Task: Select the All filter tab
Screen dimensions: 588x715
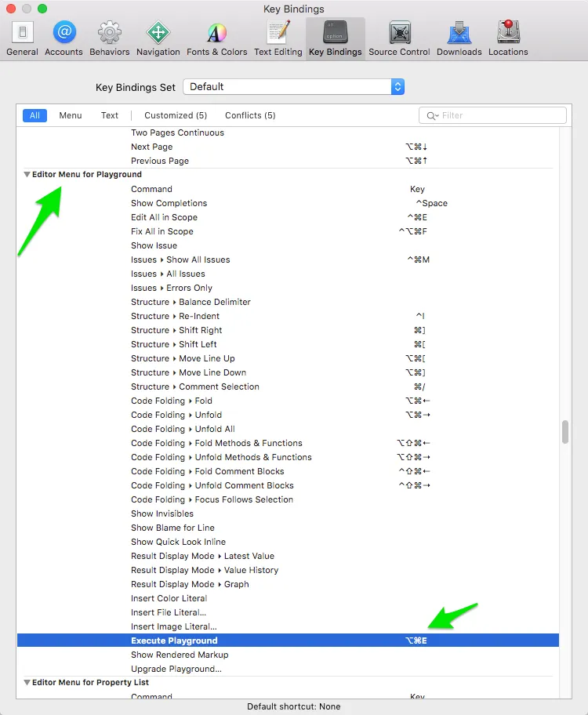Action: (x=34, y=115)
